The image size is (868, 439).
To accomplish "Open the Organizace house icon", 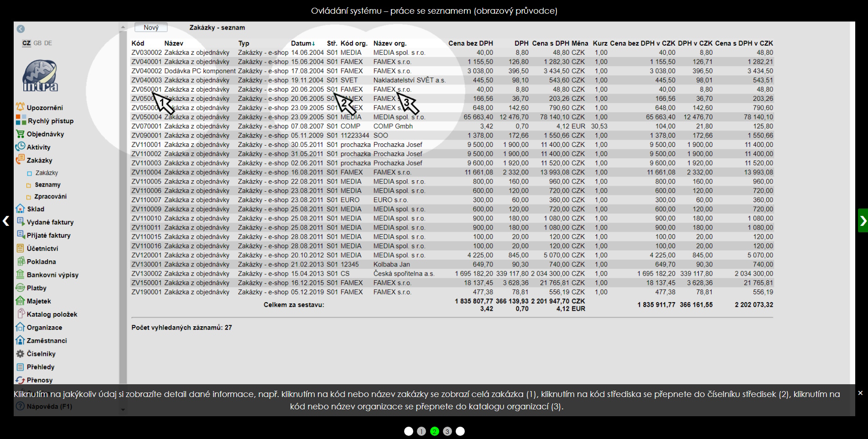I will coord(20,327).
